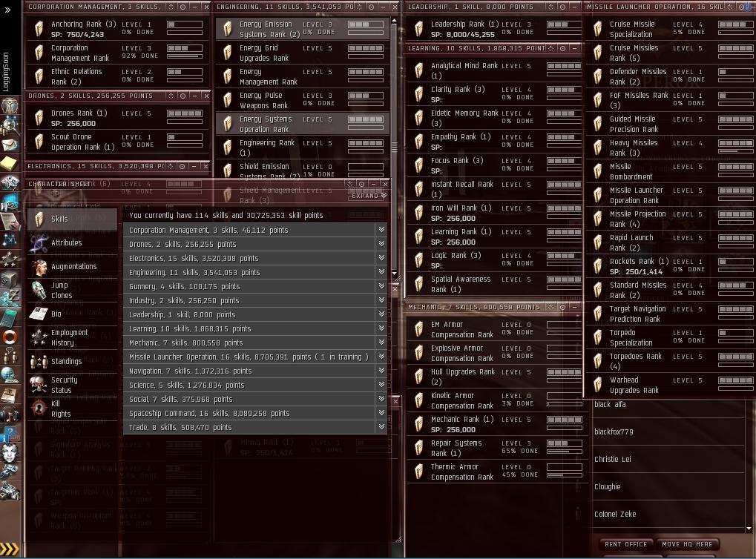The height and width of the screenshot is (559, 756).
Task: Select the Cruise Missile Specialization skill
Action: 671,29
